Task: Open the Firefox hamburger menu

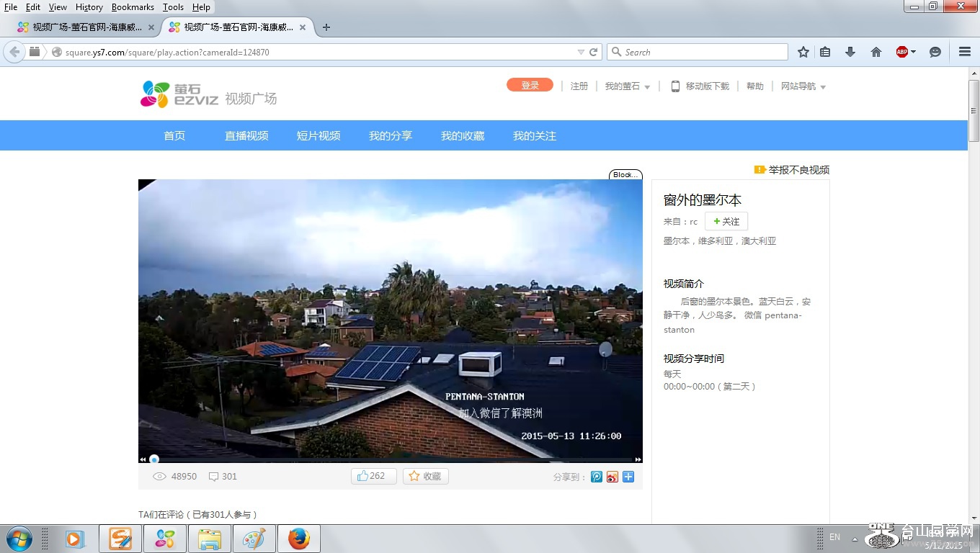Action: [x=965, y=52]
